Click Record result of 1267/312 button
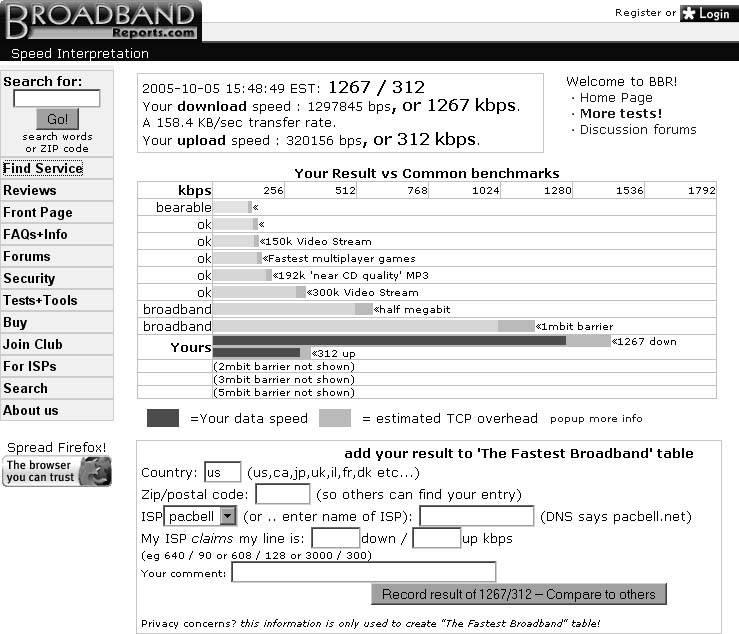 click(x=518, y=594)
